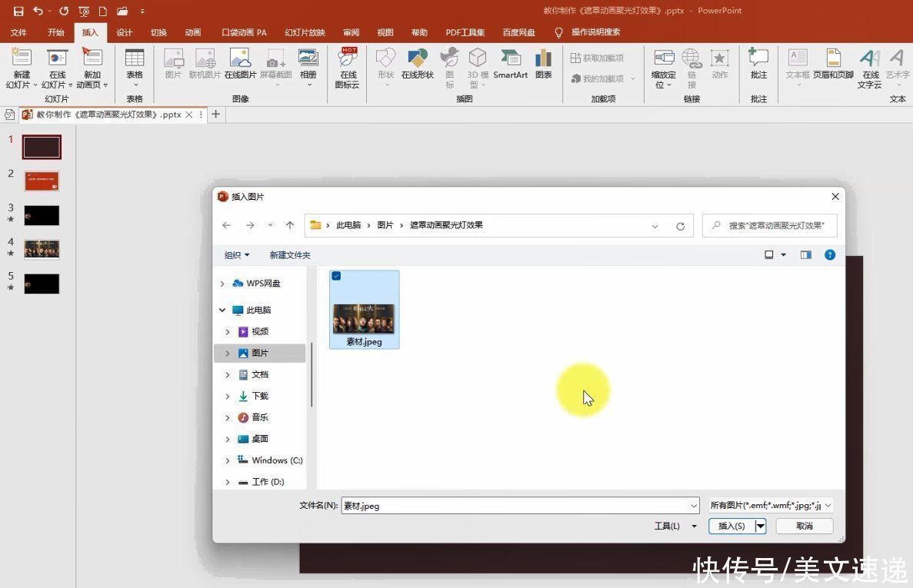This screenshot has width=913, height=588.
Task: Select 图片 in the navigation tree
Action: pyautogui.click(x=260, y=353)
